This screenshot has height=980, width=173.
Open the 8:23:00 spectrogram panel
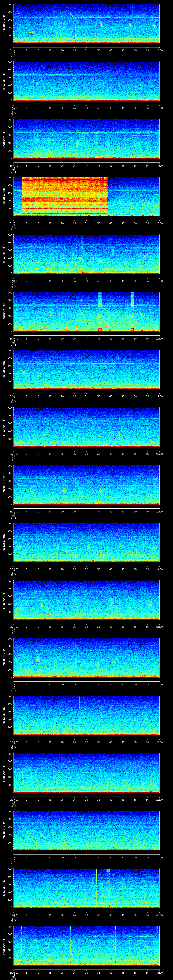[x=86, y=542]
